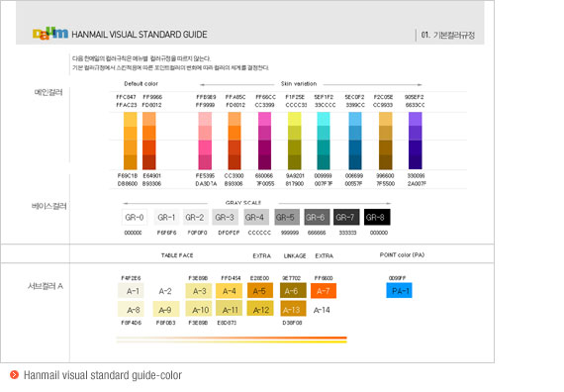The width and height of the screenshot is (564, 392).
Task: Click the first yellow-orange default color strip
Action: click(131, 141)
